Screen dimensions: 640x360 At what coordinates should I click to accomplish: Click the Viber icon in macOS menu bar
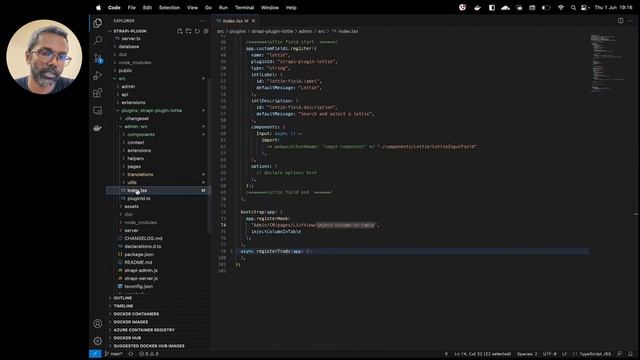462,7
